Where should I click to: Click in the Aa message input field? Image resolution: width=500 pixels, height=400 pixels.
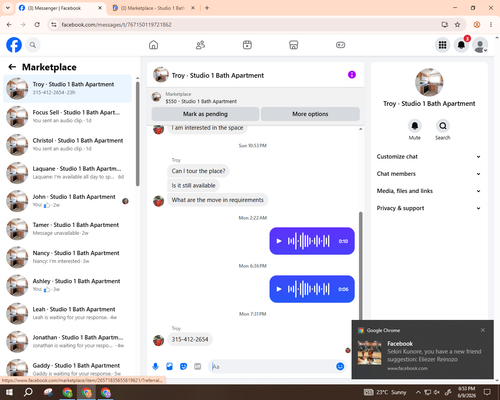pos(272,367)
